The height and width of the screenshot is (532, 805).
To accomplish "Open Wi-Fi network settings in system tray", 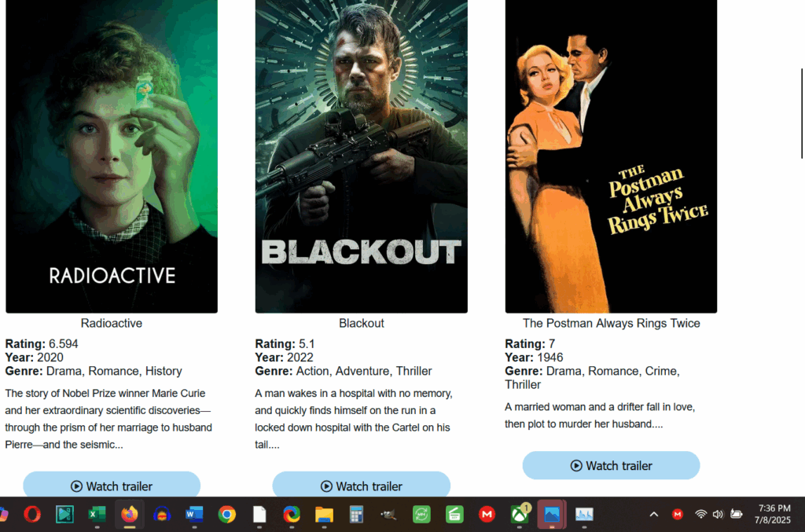I will (700, 513).
